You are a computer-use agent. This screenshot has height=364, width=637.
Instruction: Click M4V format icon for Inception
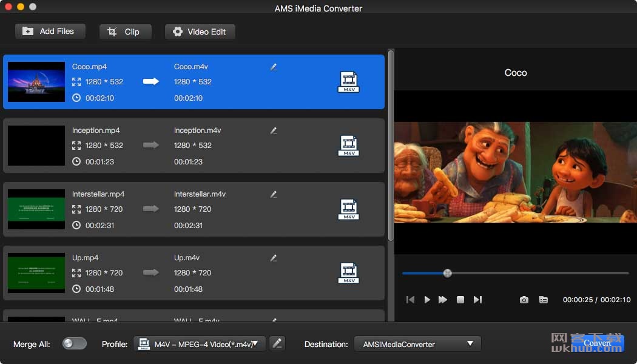click(x=349, y=146)
